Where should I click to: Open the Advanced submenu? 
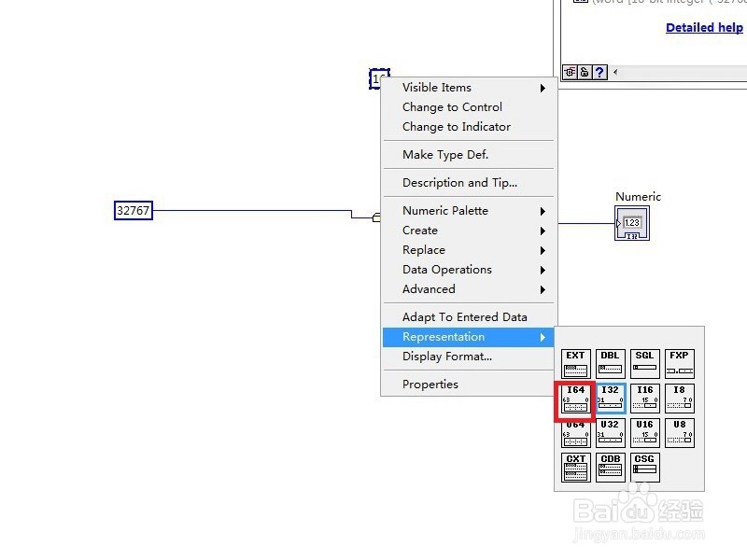[x=469, y=289]
